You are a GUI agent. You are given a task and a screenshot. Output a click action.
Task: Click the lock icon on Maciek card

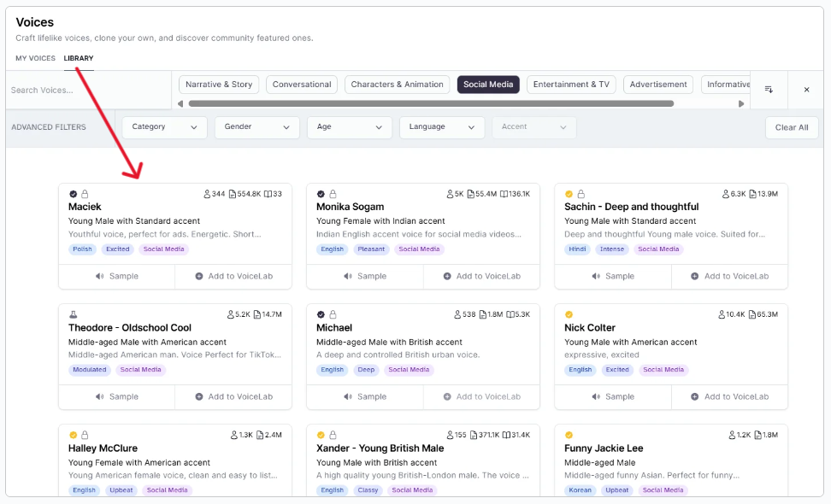pyautogui.click(x=85, y=194)
